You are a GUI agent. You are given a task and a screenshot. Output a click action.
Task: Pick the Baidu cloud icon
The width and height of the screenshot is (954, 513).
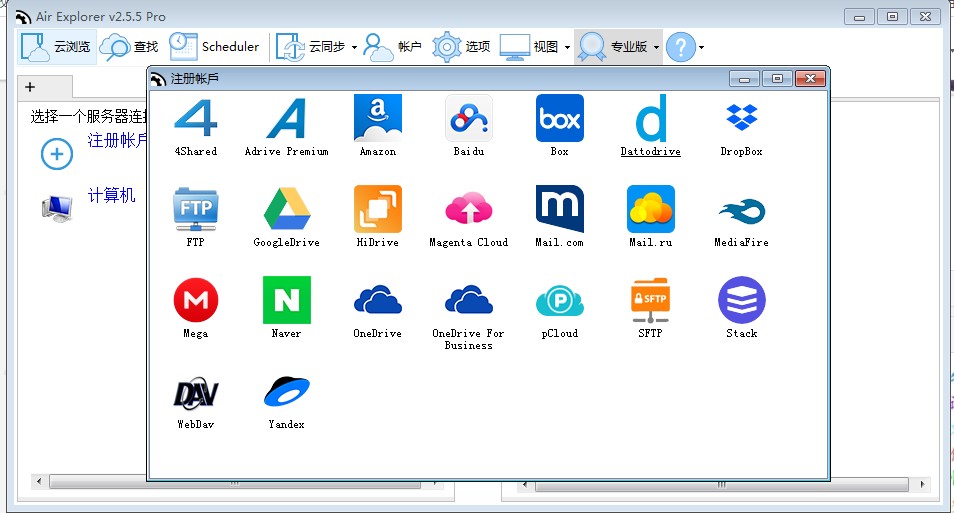(468, 119)
